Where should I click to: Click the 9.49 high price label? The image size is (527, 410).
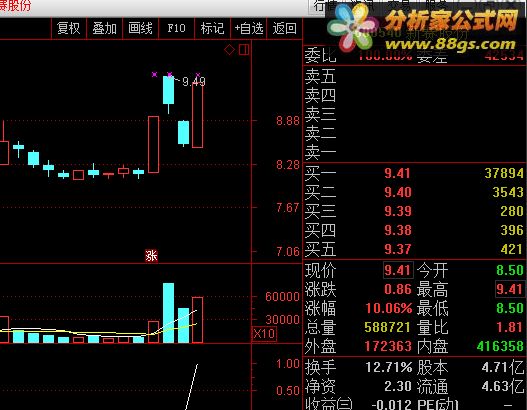pyautogui.click(x=194, y=82)
